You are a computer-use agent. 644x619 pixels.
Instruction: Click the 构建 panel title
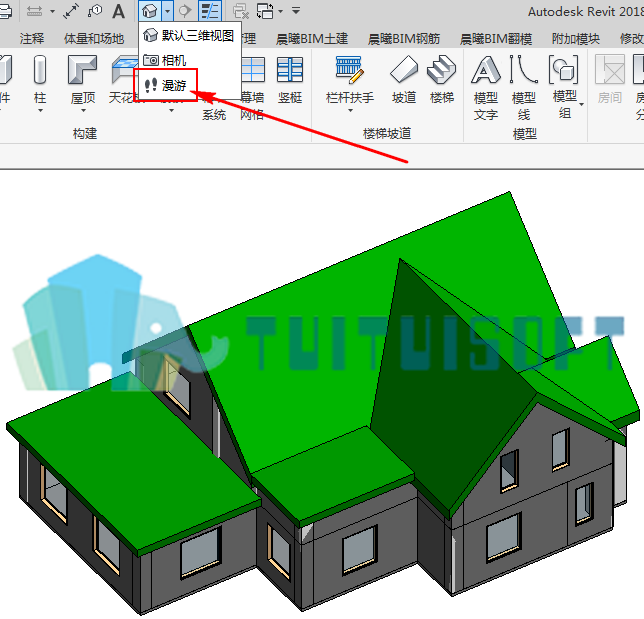(x=85, y=133)
